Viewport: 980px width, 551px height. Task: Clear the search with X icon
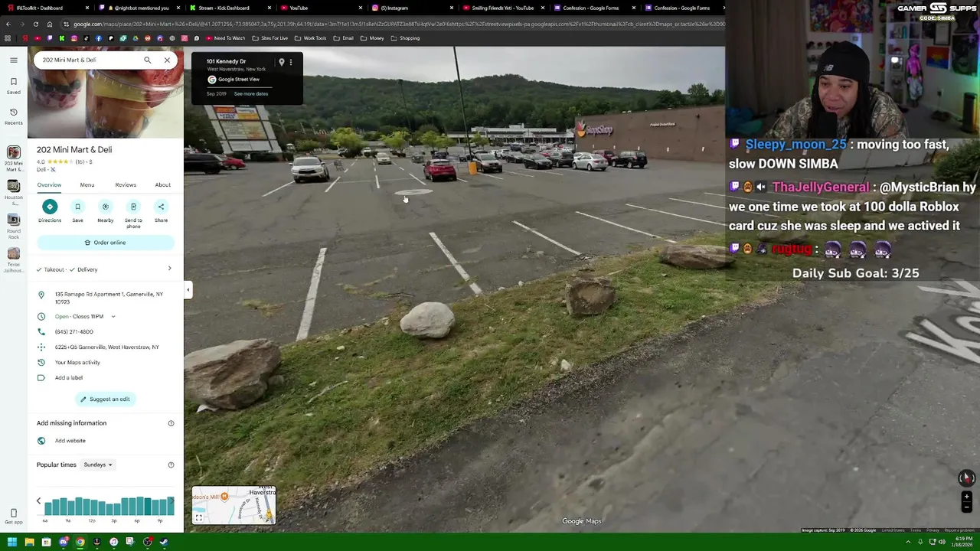[167, 60]
